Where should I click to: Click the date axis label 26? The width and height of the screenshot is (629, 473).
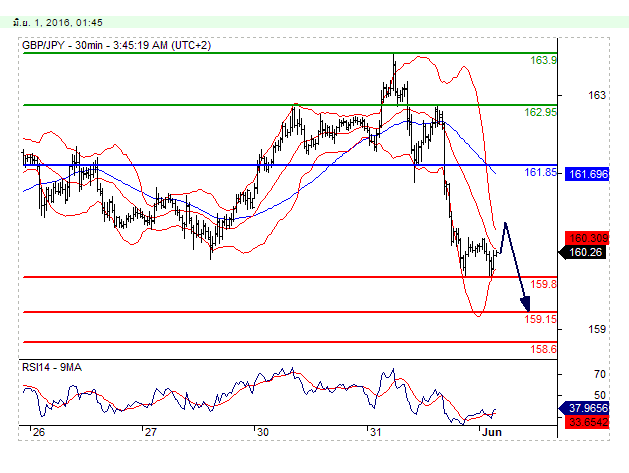click(39, 432)
